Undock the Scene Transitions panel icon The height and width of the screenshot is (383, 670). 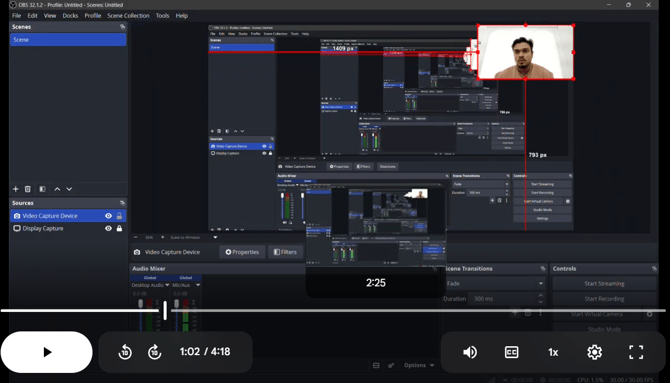543,268
